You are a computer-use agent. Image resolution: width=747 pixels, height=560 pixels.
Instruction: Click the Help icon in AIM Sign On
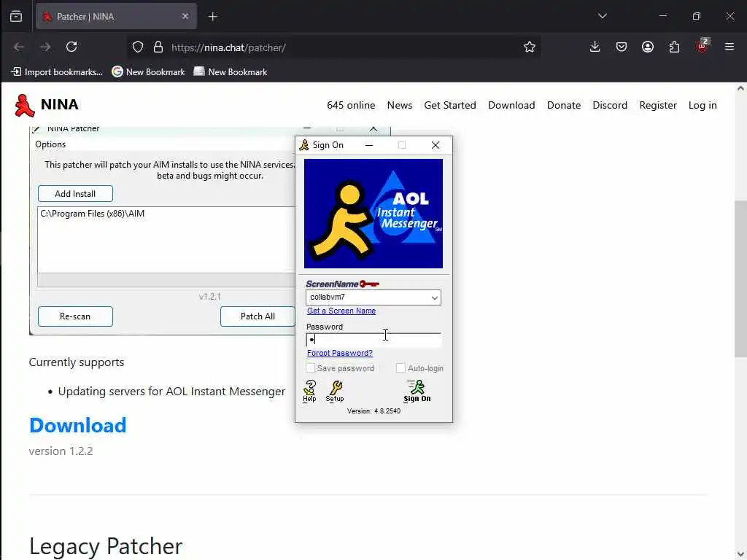[309, 391]
